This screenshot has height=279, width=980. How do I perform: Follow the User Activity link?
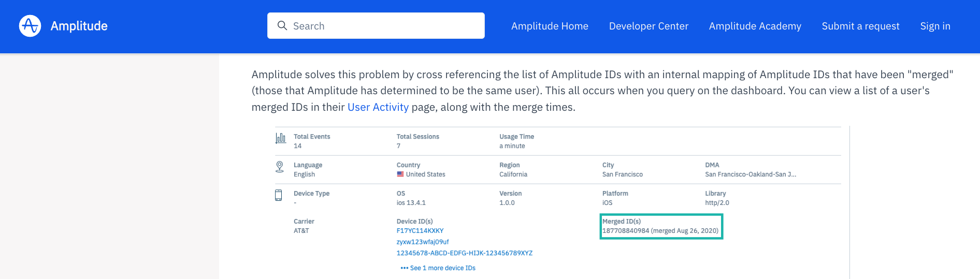(x=378, y=107)
